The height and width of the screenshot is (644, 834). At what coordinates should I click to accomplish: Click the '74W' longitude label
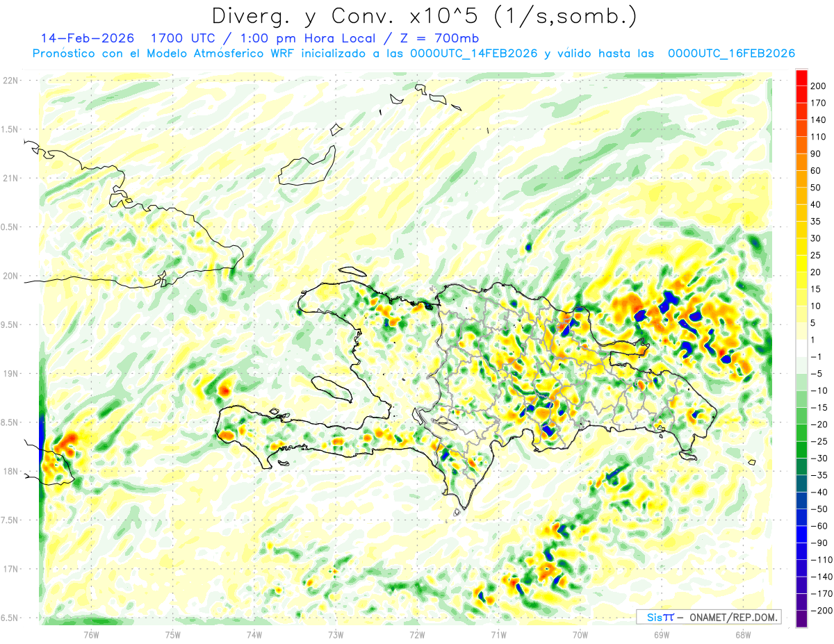pos(254,634)
